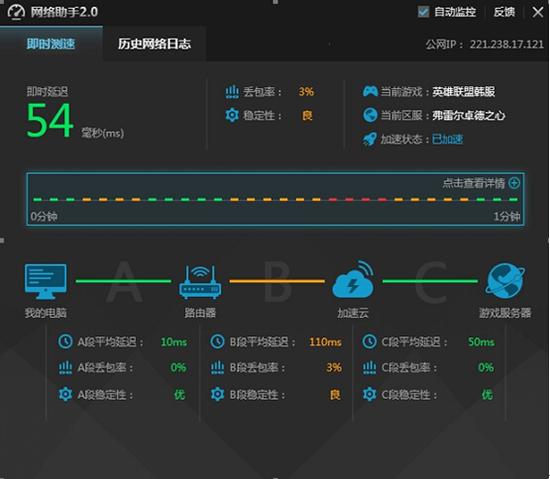550x479 pixels.
Task: Click the bars icon beside C段丢包率
Action: point(369,367)
